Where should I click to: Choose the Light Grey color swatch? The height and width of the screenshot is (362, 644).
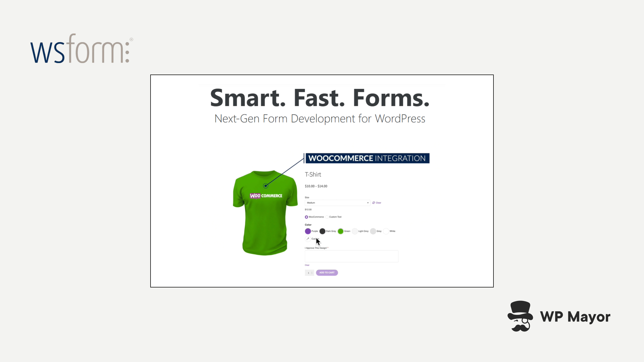click(x=355, y=231)
